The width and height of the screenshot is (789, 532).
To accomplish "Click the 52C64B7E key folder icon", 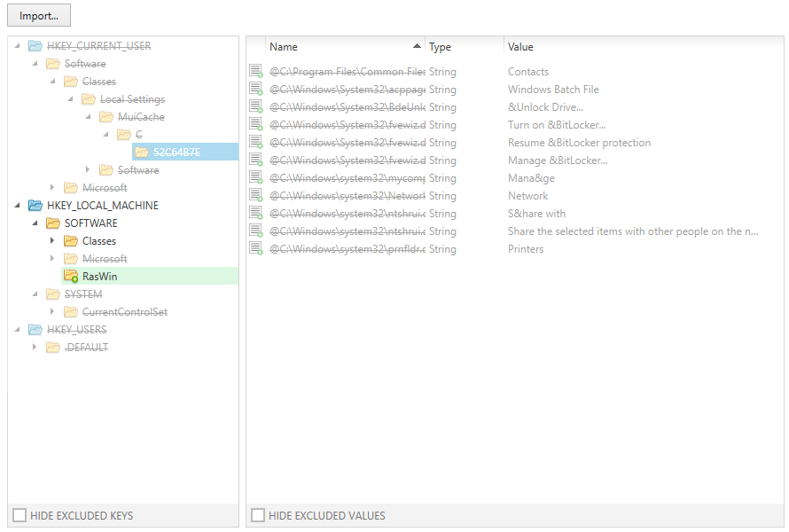I will point(142,153).
